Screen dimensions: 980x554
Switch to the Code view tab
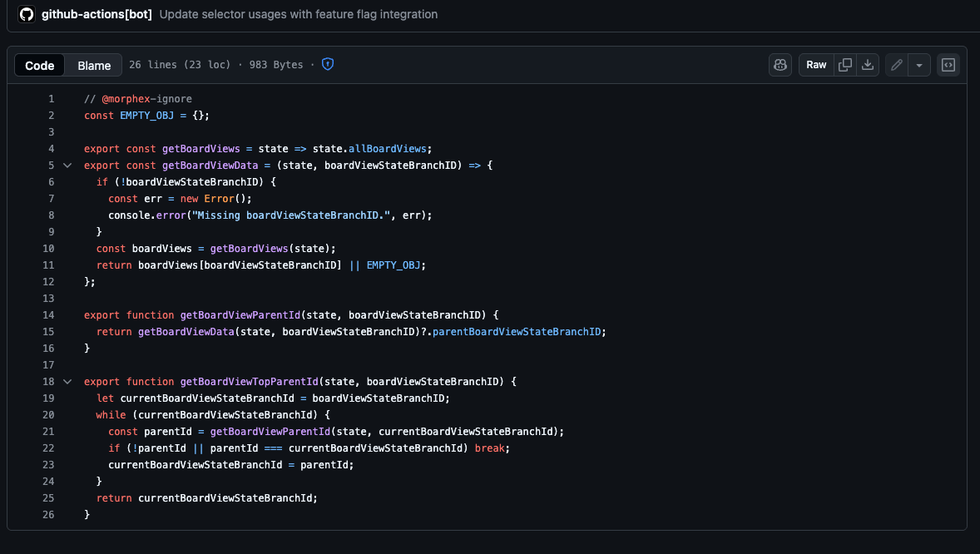(39, 65)
